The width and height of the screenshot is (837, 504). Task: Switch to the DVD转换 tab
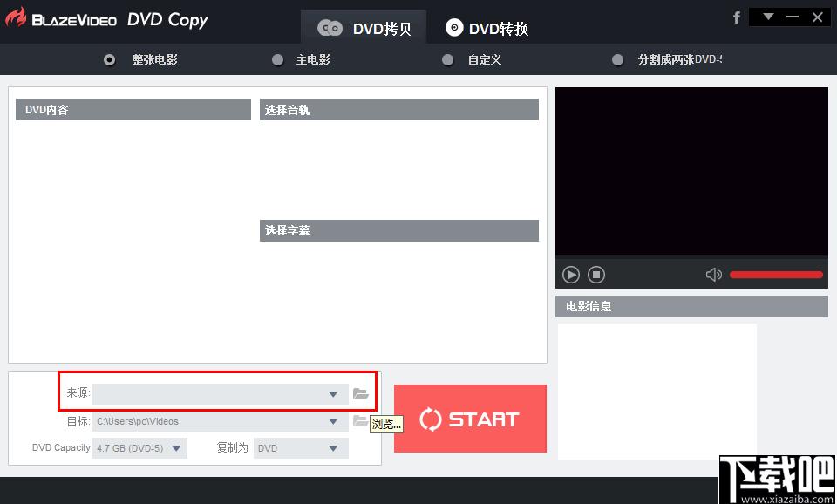click(x=487, y=28)
